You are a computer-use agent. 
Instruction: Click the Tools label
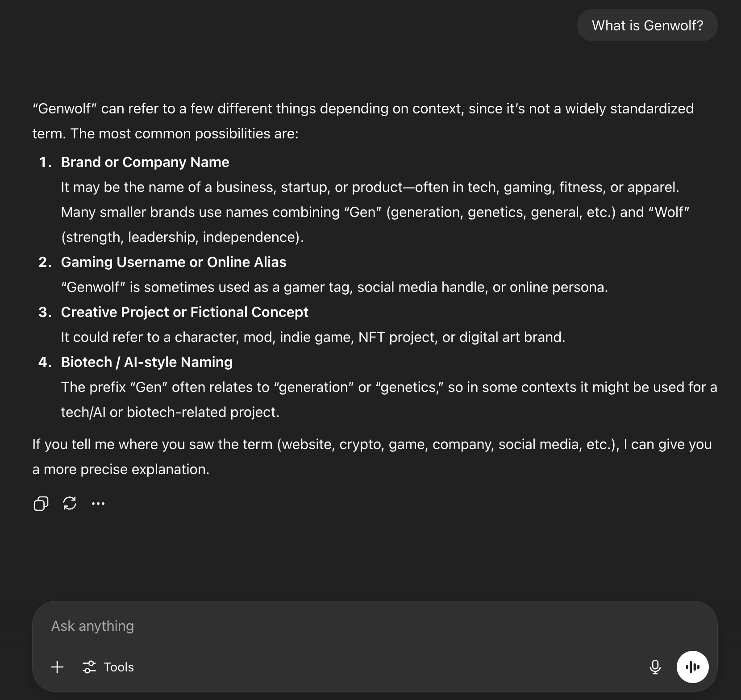coord(119,667)
